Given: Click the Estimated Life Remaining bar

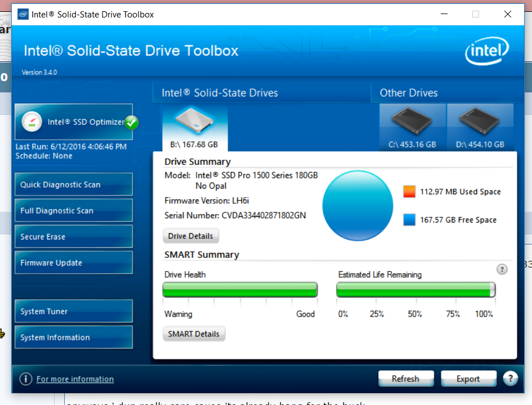Looking at the screenshot, I should (x=415, y=290).
